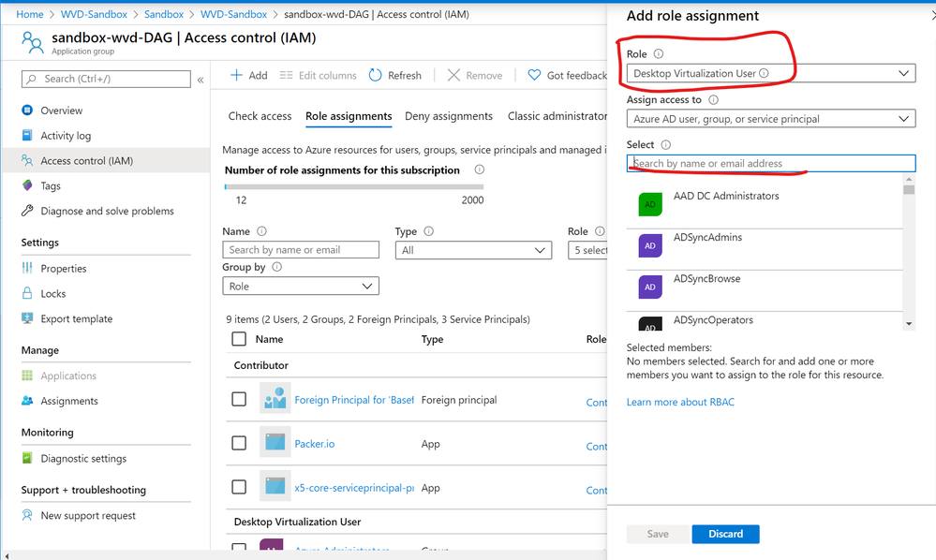Click the Edit columns toolbar item
This screenshot has width=936, height=560.
[x=319, y=75]
